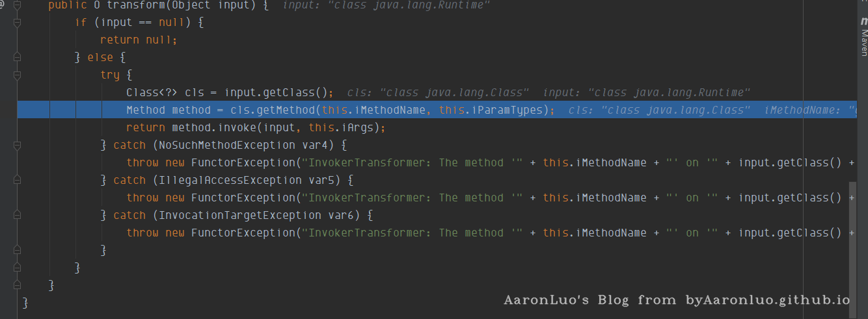Viewport: 868px width, 319px height.
Task: Collapse the NoSuchMethodException catch block
Action: [17, 145]
